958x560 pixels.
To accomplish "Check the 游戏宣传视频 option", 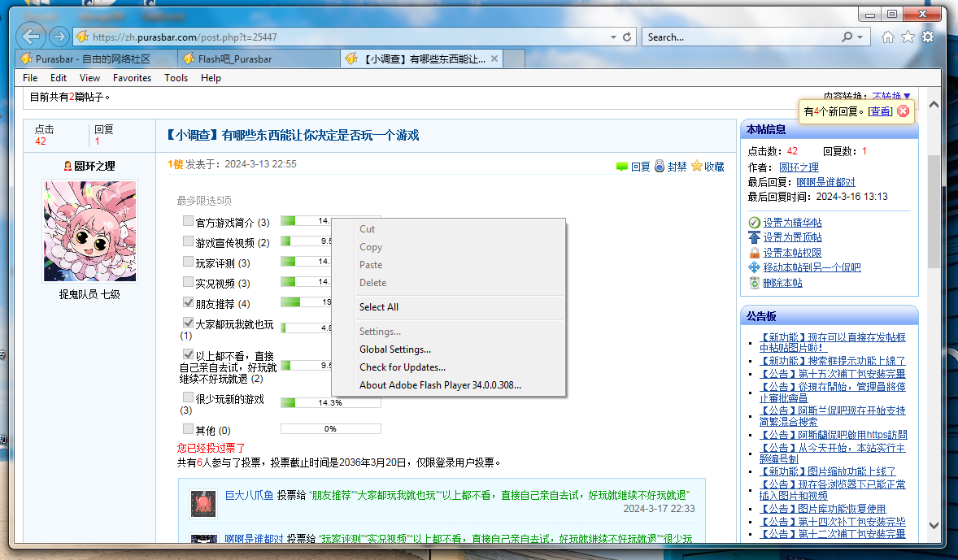I will [x=188, y=241].
